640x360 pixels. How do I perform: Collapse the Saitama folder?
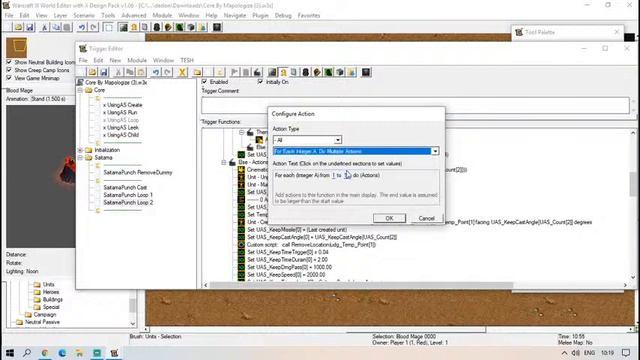[x=80, y=157]
